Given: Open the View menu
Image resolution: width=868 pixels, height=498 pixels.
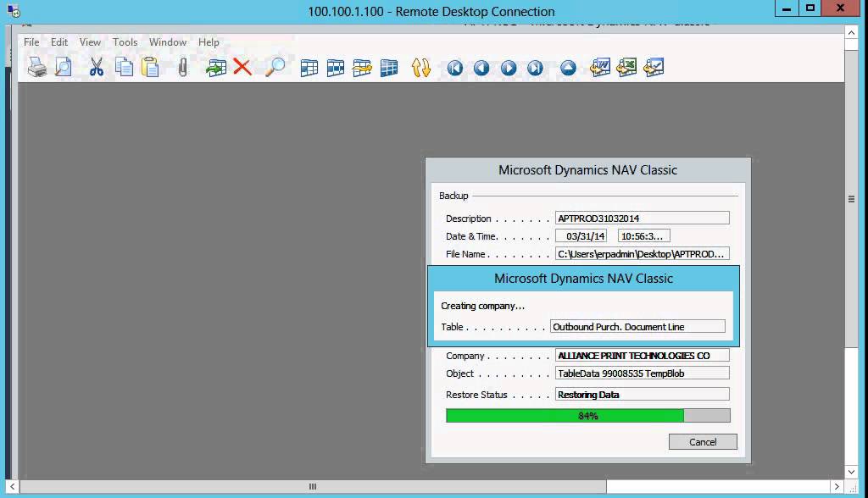Looking at the screenshot, I should point(90,42).
